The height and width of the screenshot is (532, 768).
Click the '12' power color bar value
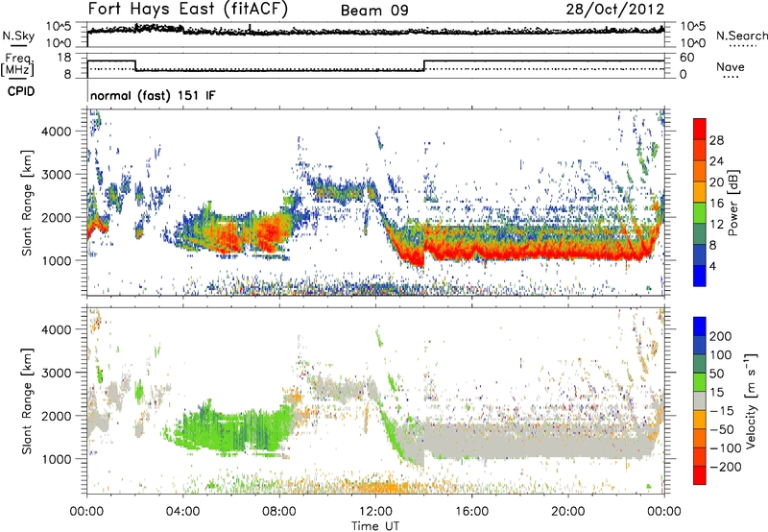point(716,225)
